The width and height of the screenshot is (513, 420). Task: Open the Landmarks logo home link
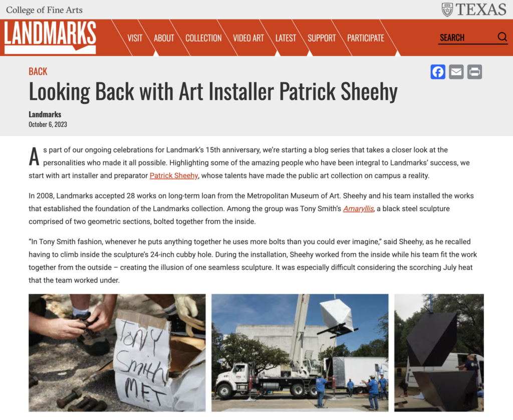pos(50,37)
